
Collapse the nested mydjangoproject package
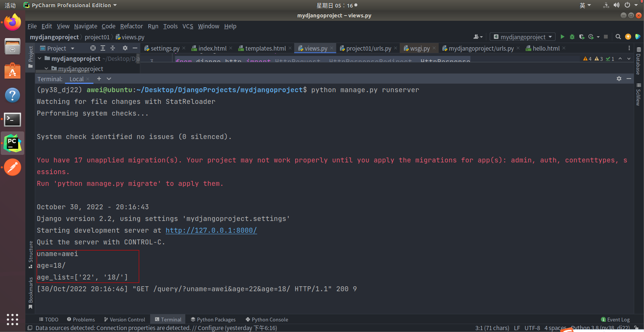click(x=46, y=68)
